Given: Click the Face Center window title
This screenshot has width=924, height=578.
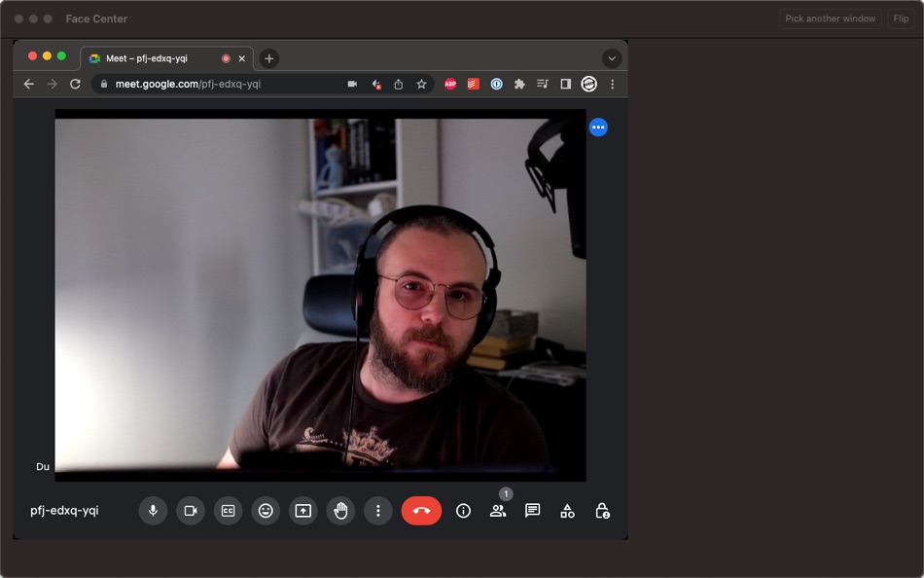Looking at the screenshot, I should (96, 18).
